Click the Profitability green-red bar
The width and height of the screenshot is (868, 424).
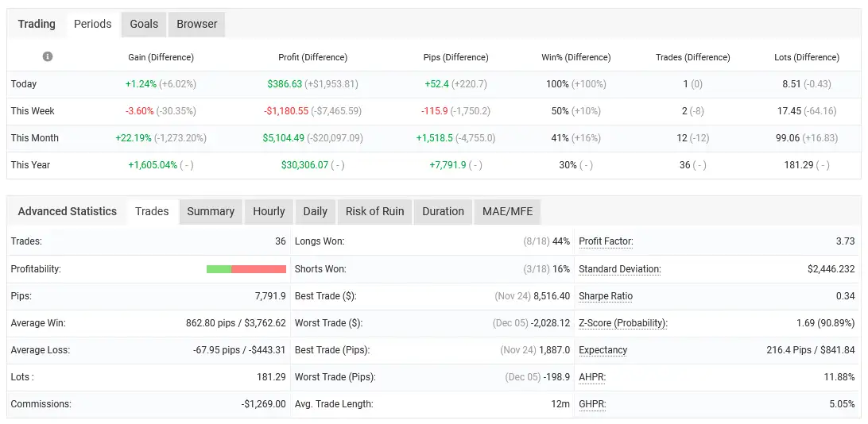(246, 269)
